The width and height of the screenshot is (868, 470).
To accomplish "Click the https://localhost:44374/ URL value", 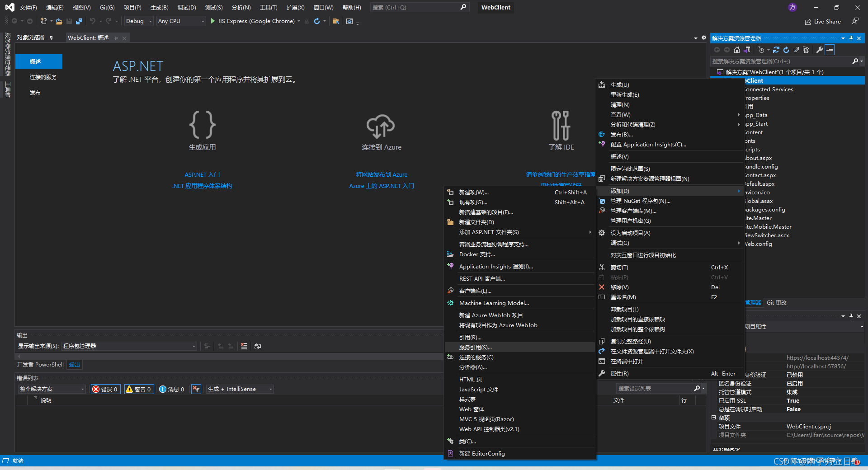I will pos(817,358).
